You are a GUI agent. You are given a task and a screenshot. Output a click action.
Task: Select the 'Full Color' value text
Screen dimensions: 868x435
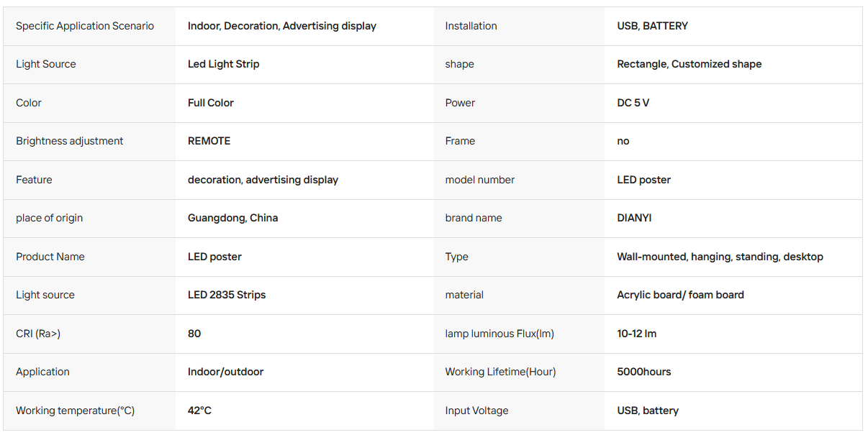211,103
